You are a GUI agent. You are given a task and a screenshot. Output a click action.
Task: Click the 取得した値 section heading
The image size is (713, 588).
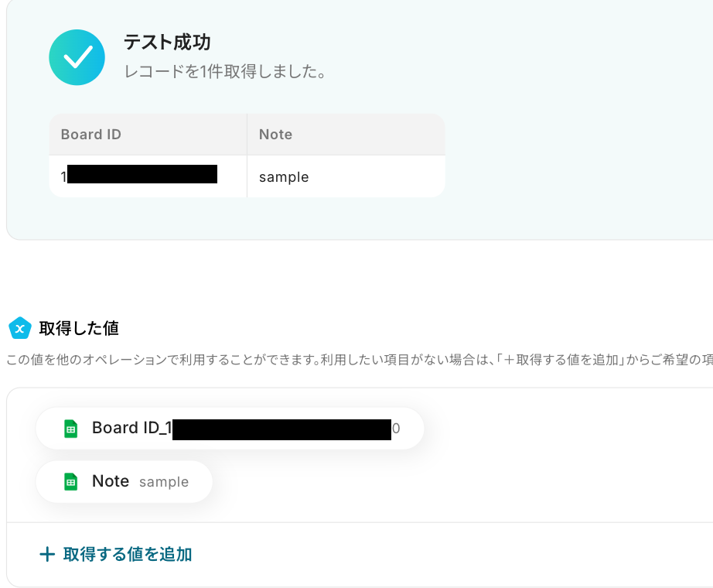click(x=79, y=328)
